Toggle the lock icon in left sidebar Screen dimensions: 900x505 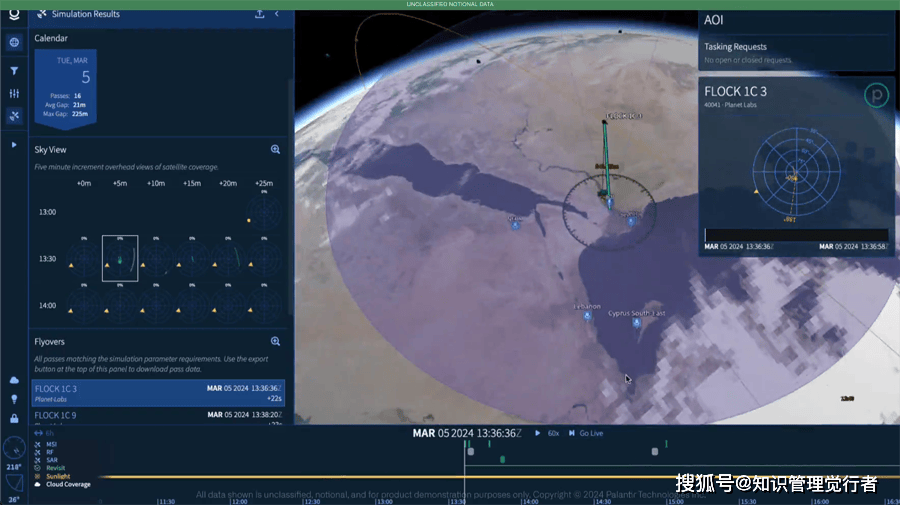[14, 416]
